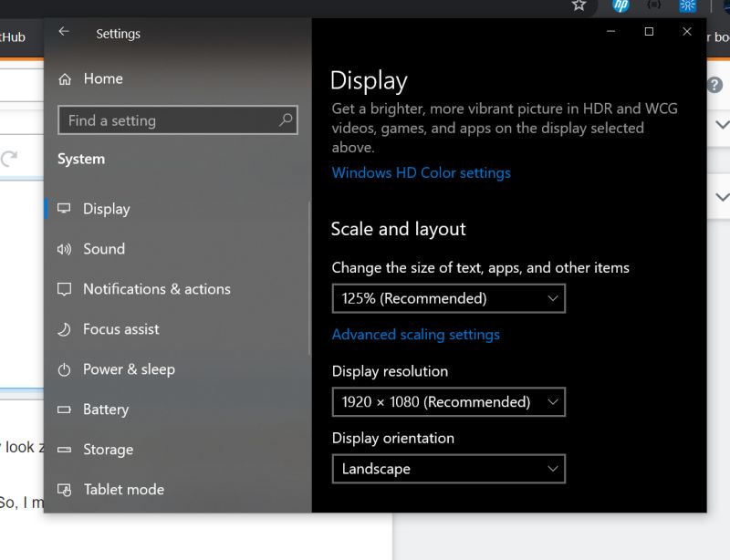The height and width of the screenshot is (560, 730).
Task: Close the Settings window
Action: [x=687, y=32]
